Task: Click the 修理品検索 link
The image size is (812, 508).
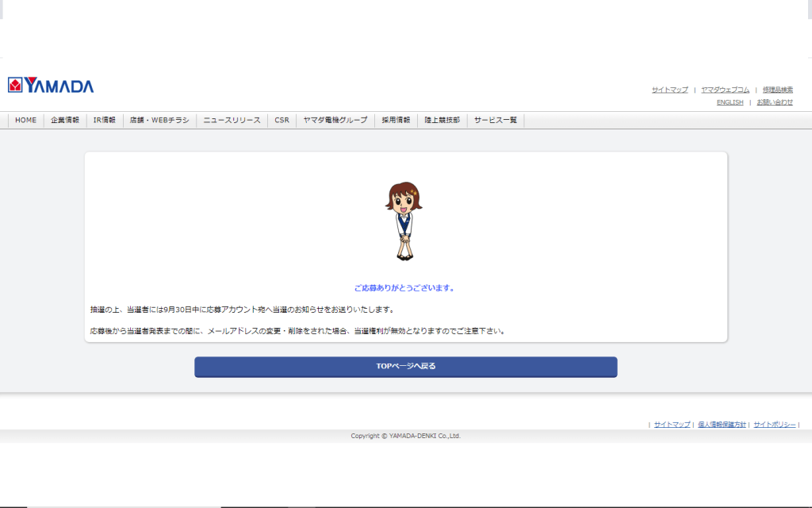Action: (x=777, y=90)
